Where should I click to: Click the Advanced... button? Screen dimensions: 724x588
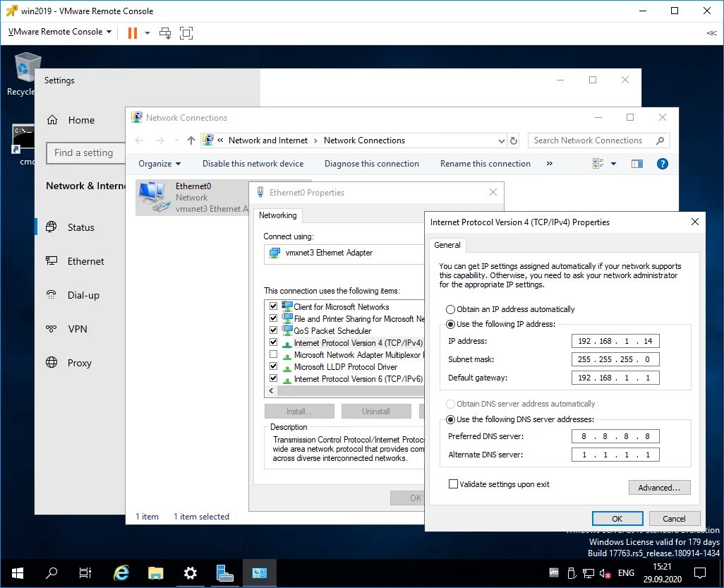659,488
